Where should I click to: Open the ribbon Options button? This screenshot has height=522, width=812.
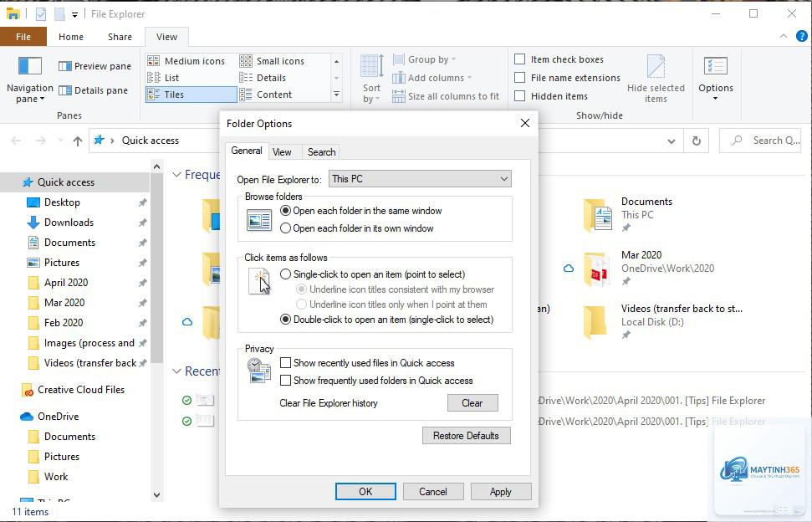coord(716,79)
